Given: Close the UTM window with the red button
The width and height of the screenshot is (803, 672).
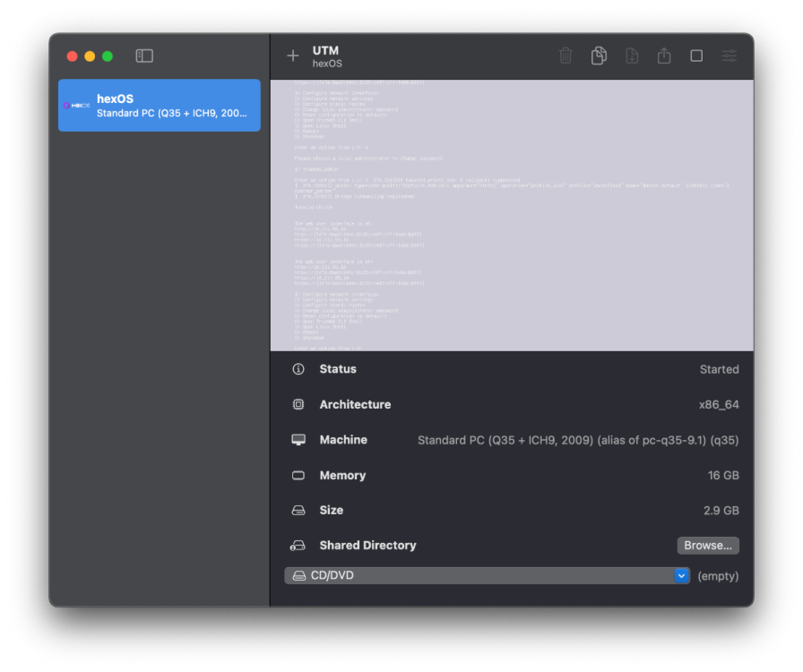Looking at the screenshot, I should pyautogui.click(x=72, y=56).
